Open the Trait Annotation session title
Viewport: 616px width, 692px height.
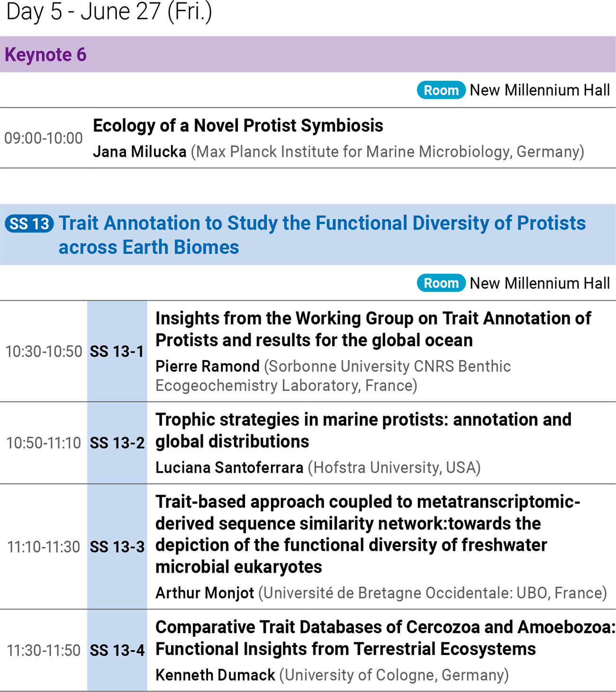[322, 235]
